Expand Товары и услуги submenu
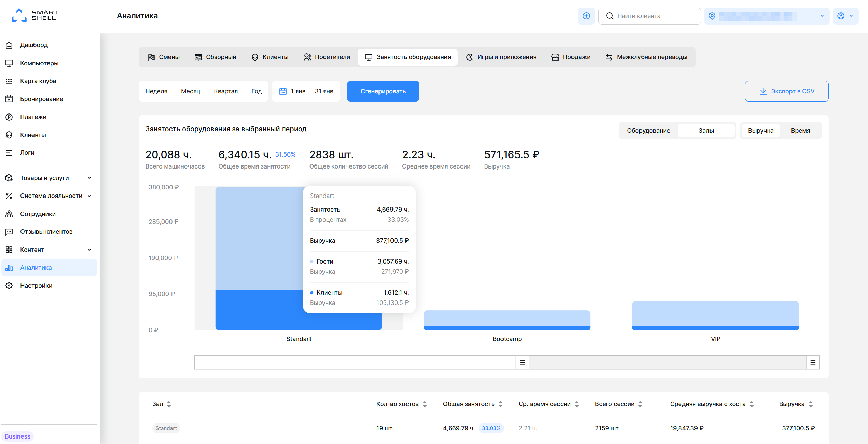The image size is (868, 444). coord(49,178)
